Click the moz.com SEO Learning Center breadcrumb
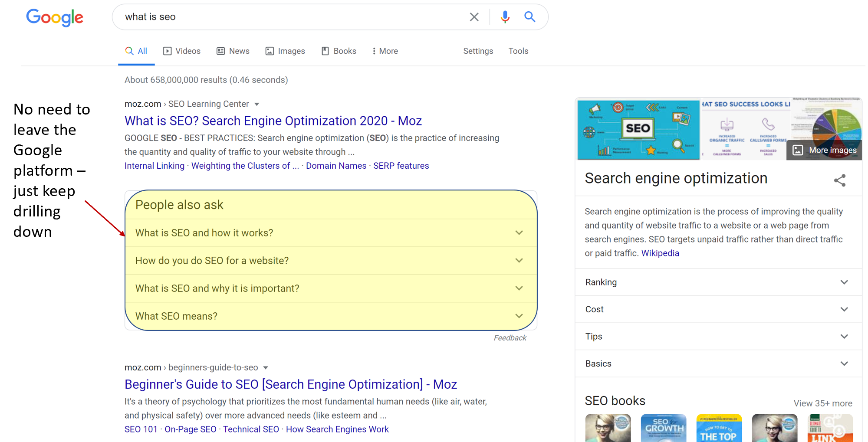Image resolution: width=868 pixels, height=442 pixels. 187,104
